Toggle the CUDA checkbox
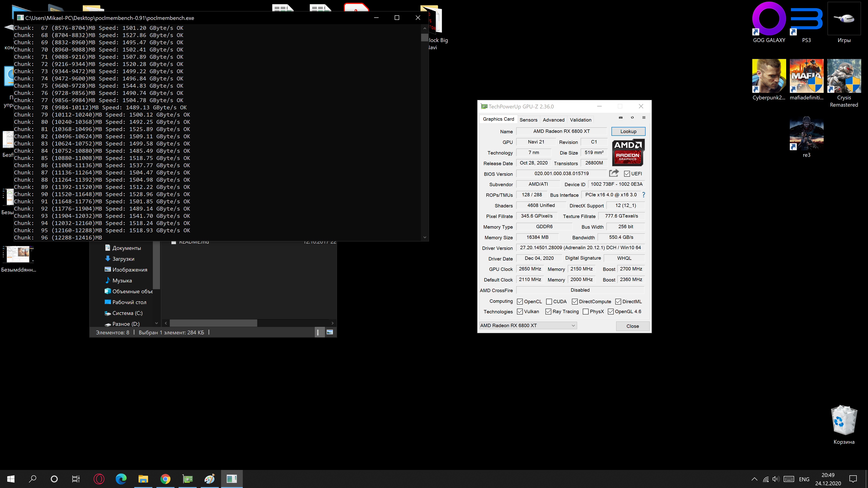 [549, 301]
